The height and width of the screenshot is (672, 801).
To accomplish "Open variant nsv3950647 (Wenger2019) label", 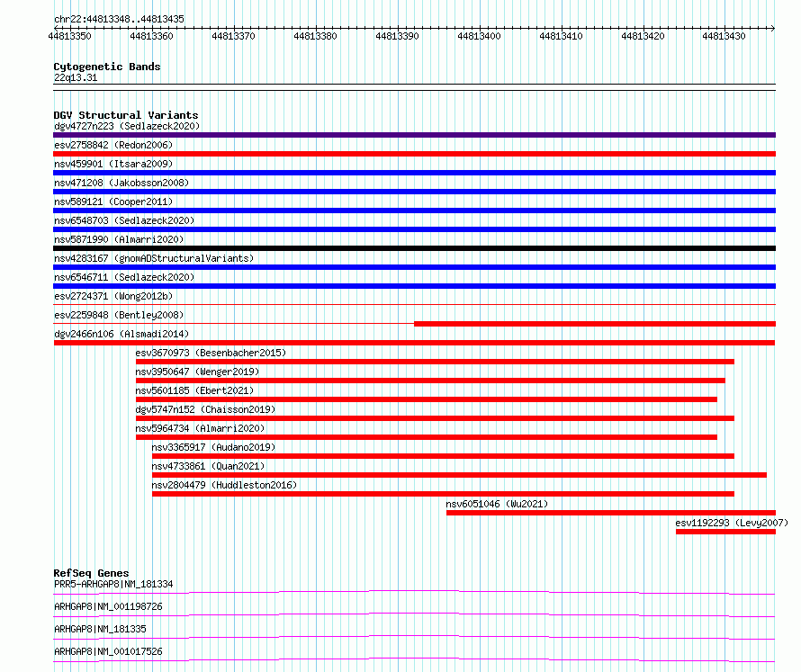I will coord(197,372).
